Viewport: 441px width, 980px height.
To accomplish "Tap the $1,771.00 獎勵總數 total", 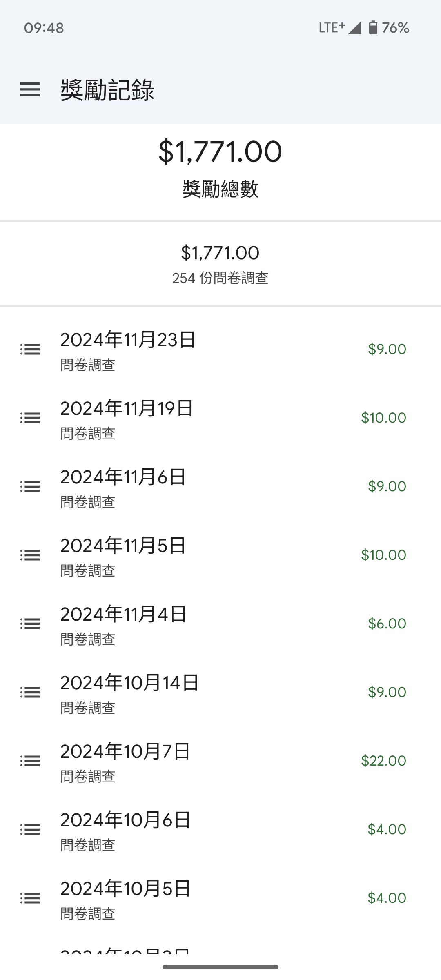I will (x=220, y=152).
